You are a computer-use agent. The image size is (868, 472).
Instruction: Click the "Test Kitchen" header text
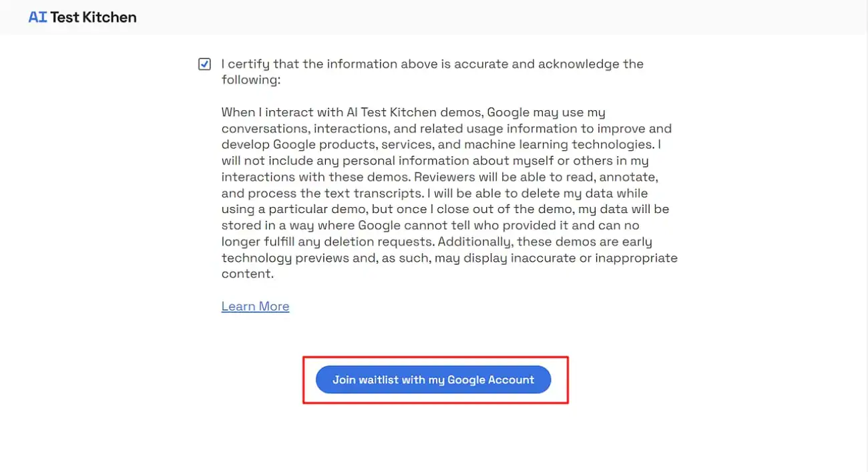[93, 17]
